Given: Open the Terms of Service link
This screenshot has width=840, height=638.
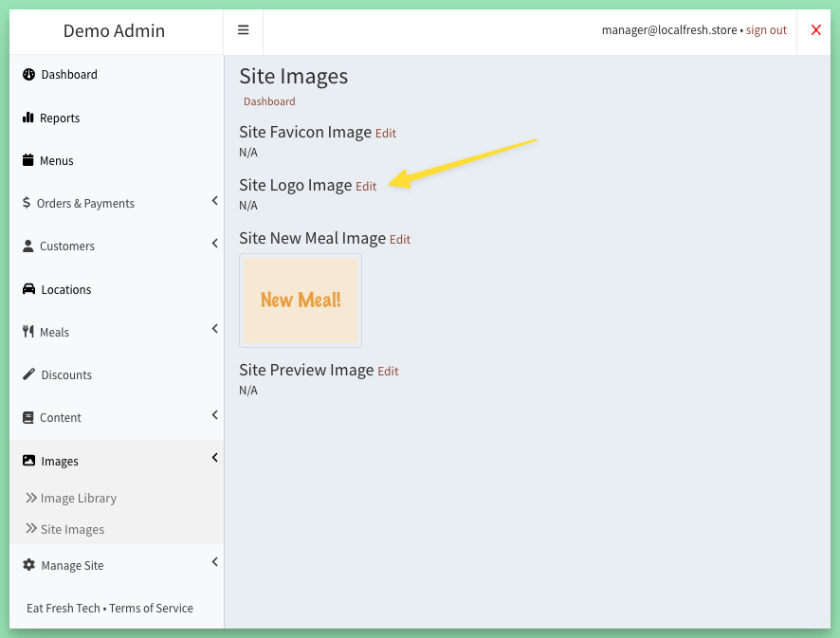Looking at the screenshot, I should pos(151,608).
